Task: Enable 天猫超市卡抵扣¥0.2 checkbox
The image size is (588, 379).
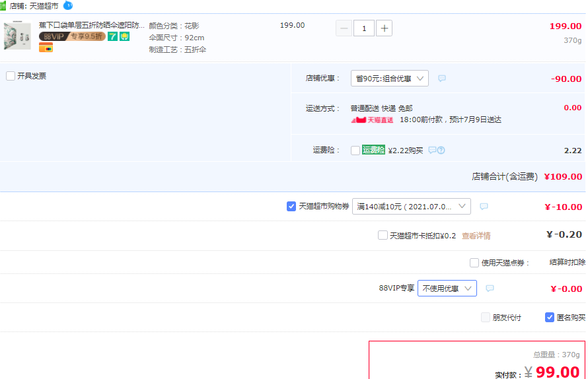Action: (x=383, y=235)
